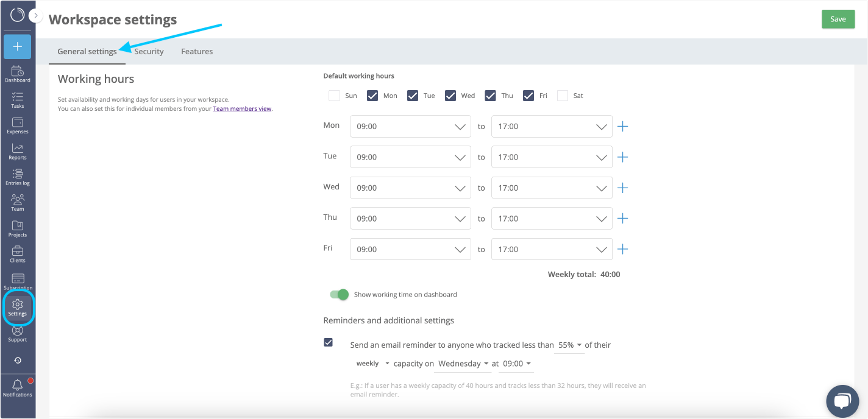Image resolution: width=868 pixels, height=419 pixels.
Task: Uncheck Monday from default working hours
Action: [372, 95]
